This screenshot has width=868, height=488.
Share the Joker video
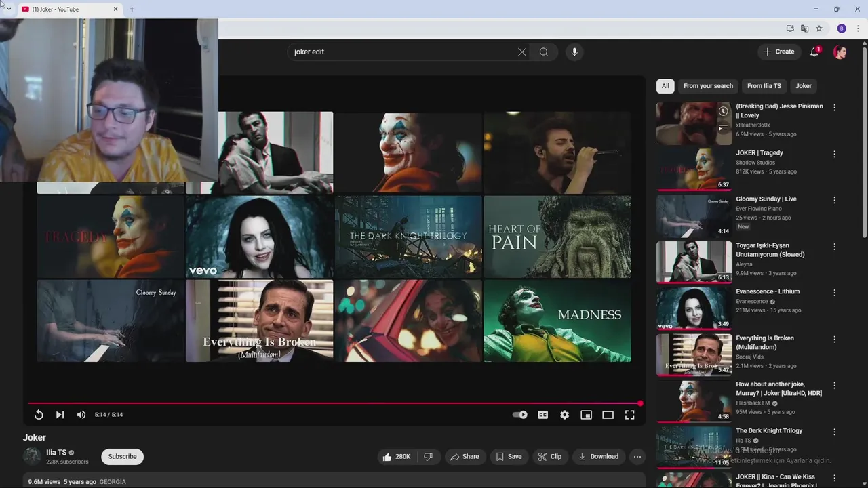[465, 457]
